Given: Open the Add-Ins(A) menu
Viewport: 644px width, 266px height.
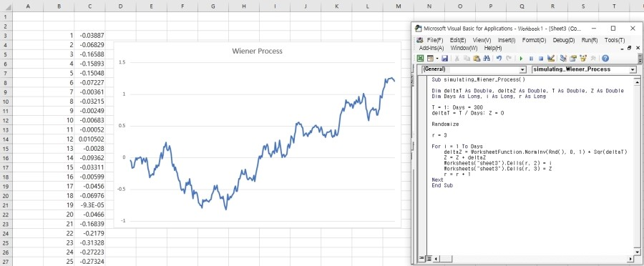Looking at the screenshot, I should [431, 48].
